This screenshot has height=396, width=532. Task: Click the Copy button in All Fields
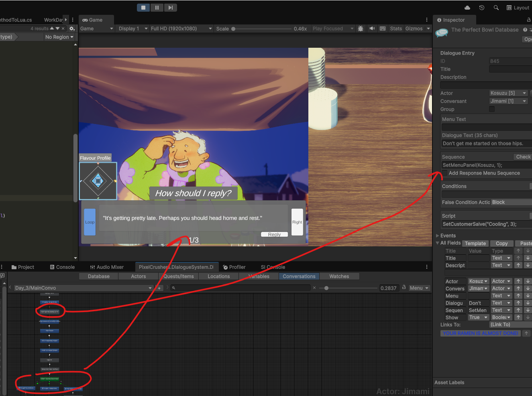502,244
